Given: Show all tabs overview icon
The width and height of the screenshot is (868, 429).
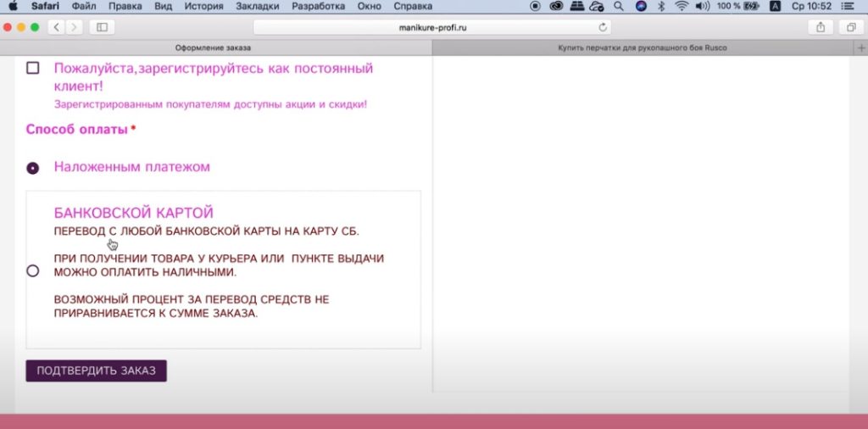Looking at the screenshot, I should 850,27.
